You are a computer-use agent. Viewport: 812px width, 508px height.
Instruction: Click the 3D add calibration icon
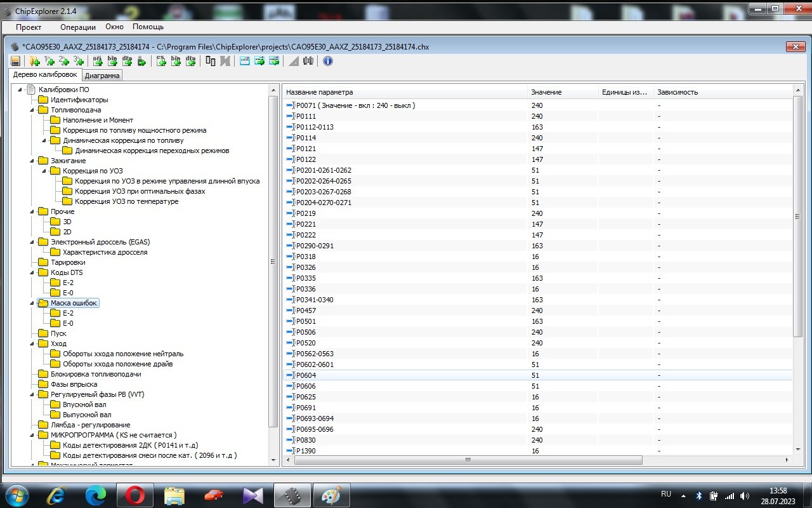coord(78,61)
